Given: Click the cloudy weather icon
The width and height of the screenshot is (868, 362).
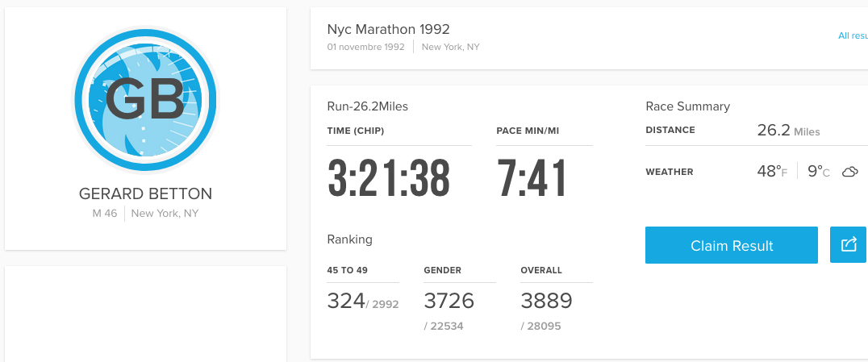Looking at the screenshot, I should pyautogui.click(x=849, y=172).
